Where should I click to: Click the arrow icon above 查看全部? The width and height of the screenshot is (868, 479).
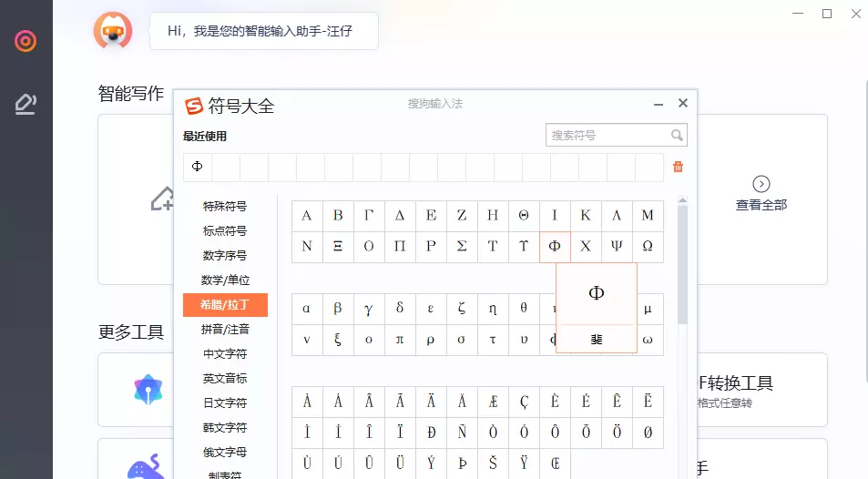761,184
